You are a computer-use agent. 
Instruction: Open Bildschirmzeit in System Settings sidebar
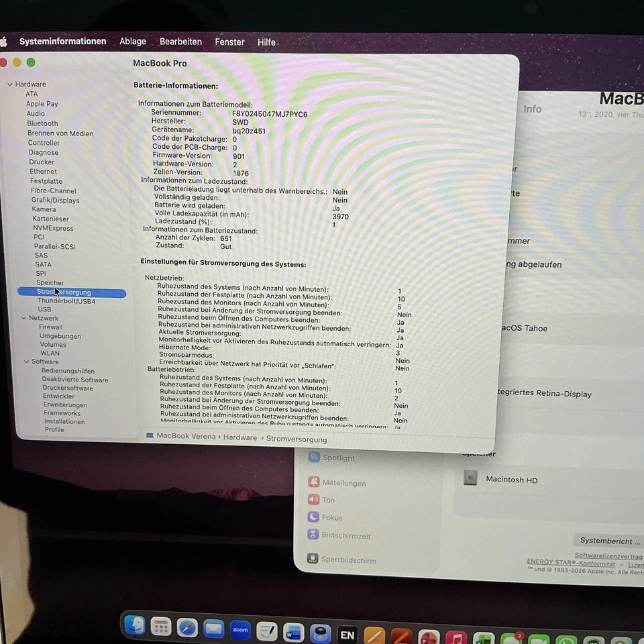[339, 535]
